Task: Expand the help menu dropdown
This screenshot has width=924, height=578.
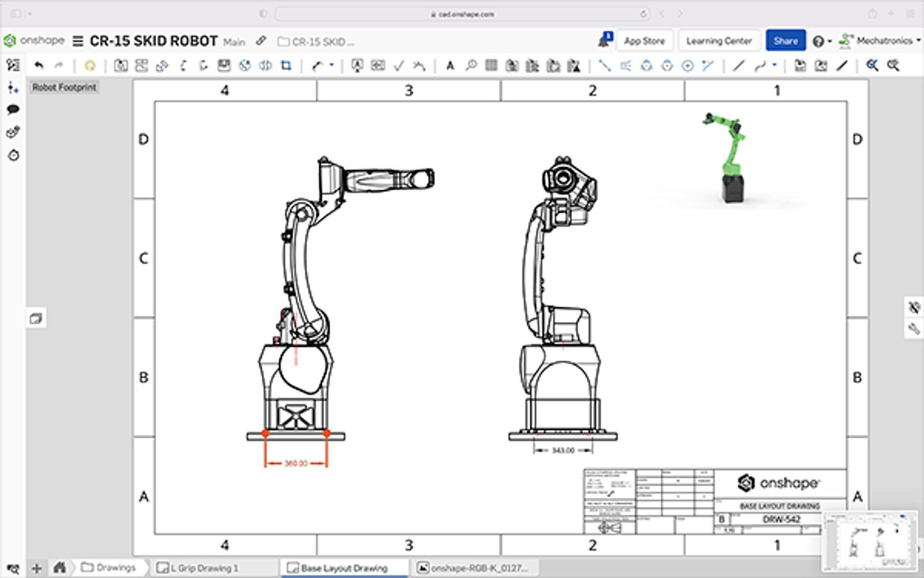Action: (821, 41)
